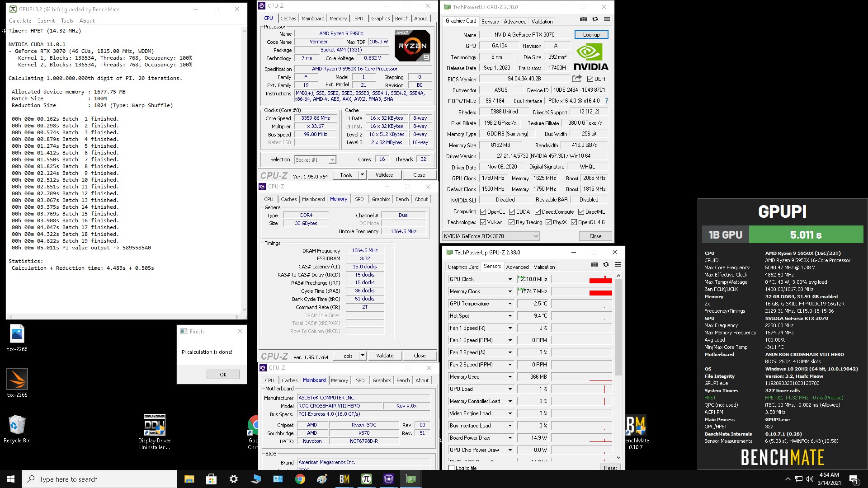This screenshot has width=868, height=488.
Task: Click the Windows Start button
Action: pos(11,479)
